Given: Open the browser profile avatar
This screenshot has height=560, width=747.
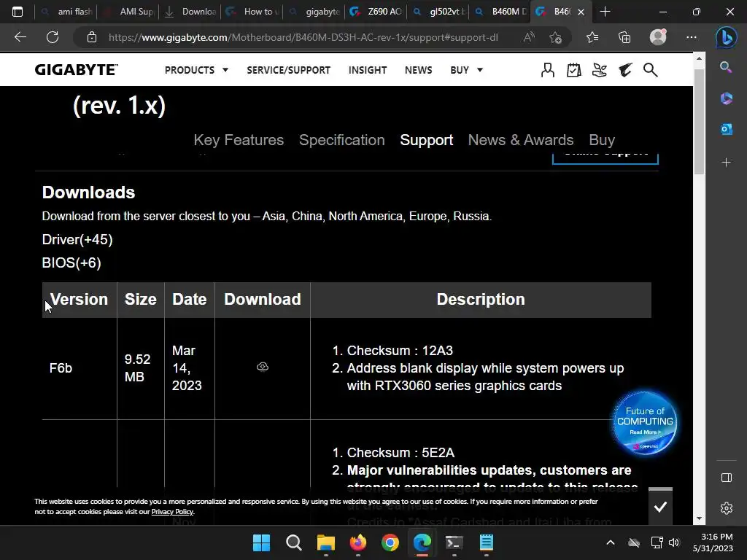Looking at the screenshot, I should point(658,37).
